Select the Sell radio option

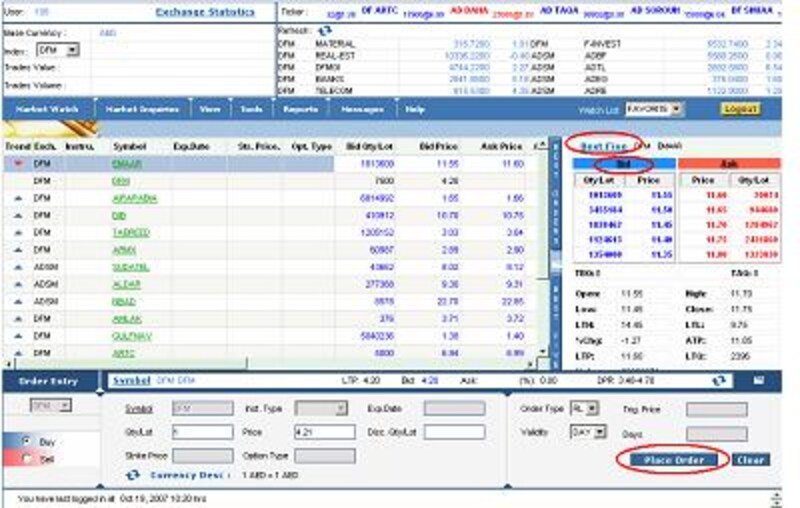(x=26, y=458)
